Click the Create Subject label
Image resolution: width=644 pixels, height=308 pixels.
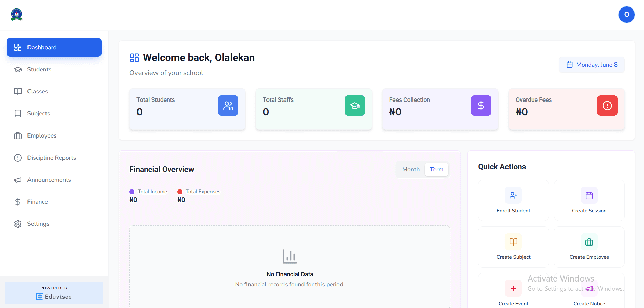[x=513, y=257]
